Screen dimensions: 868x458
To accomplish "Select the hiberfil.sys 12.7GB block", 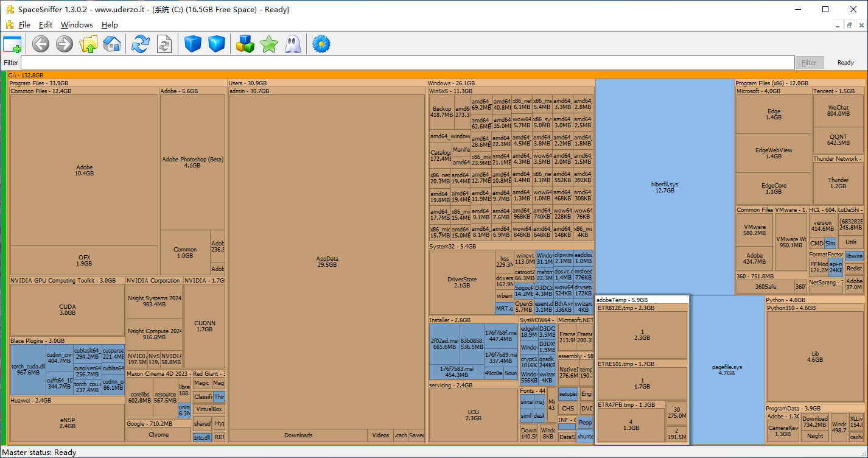I will 665,186.
